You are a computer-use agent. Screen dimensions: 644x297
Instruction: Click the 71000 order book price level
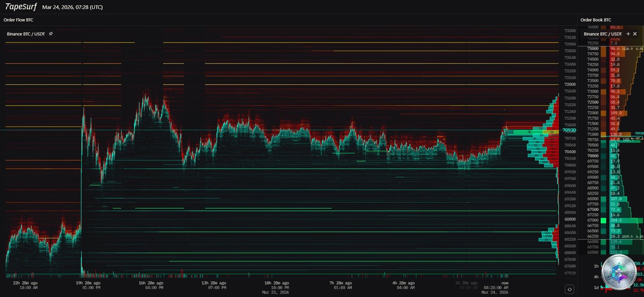click(x=593, y=134)
